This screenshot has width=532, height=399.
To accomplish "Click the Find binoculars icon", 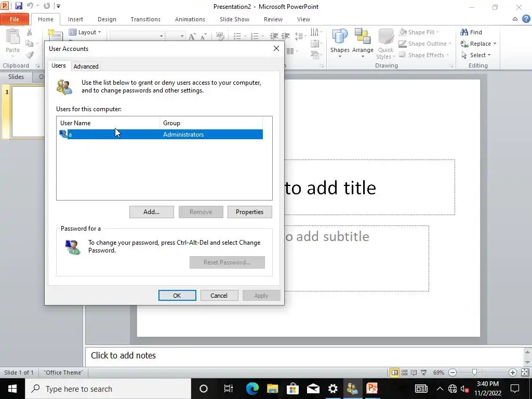I will click(x=464, y=32).
